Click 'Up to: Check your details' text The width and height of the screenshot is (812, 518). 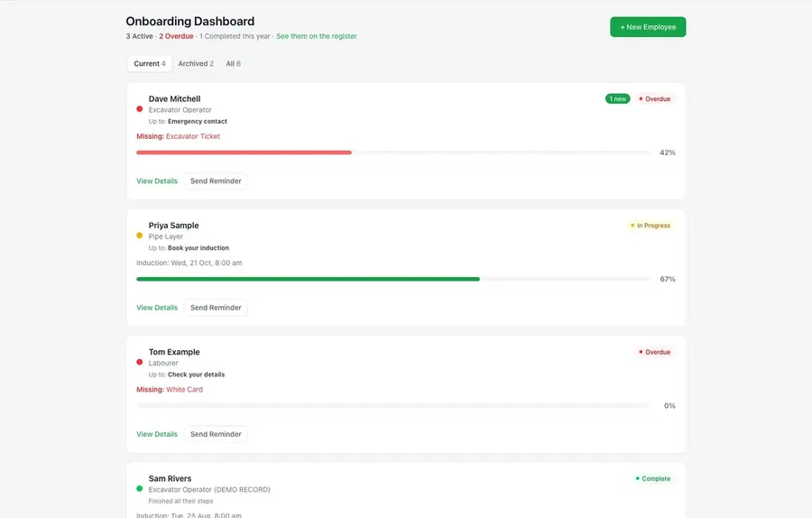(187, 375)
